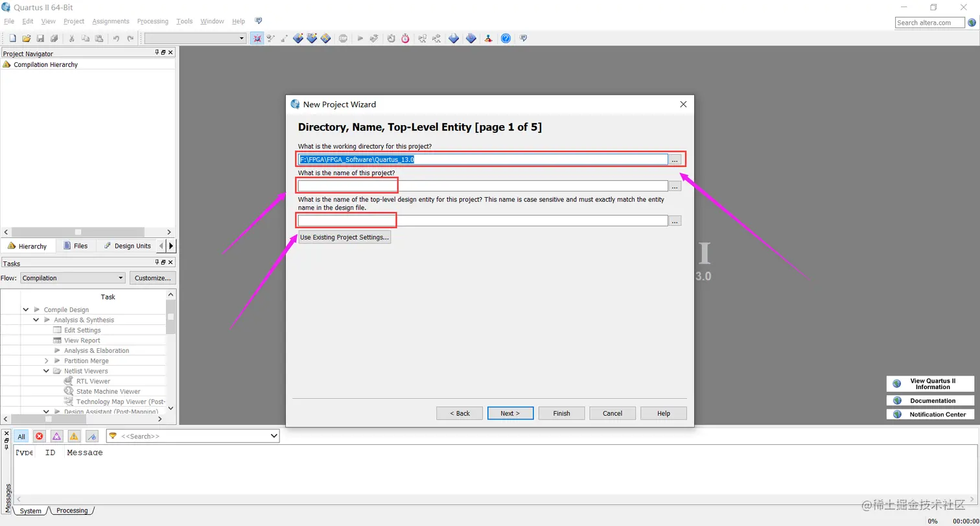Viewport: 980px width, 526px height.
Task: Open the File menu
Action: pos(9,21)
